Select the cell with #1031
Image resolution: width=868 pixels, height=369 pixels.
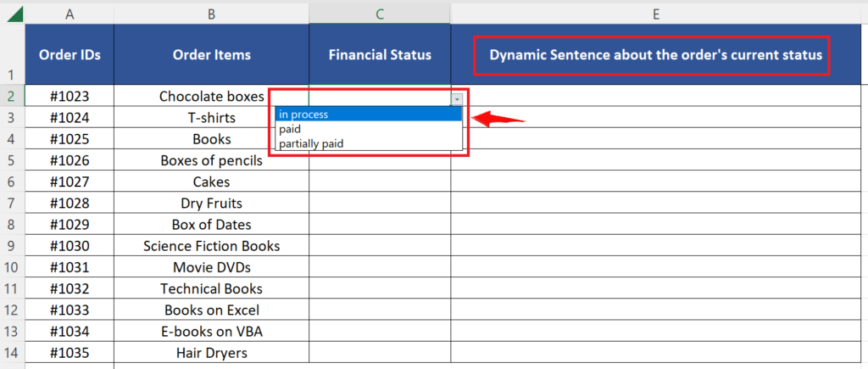(70, 267)
